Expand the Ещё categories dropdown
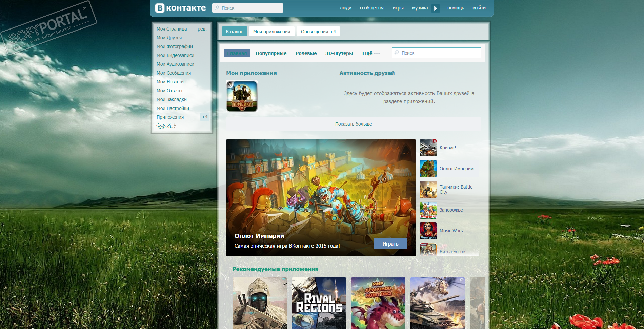Image resolution: width=644 pixels, height=329 pixels. 371,53
